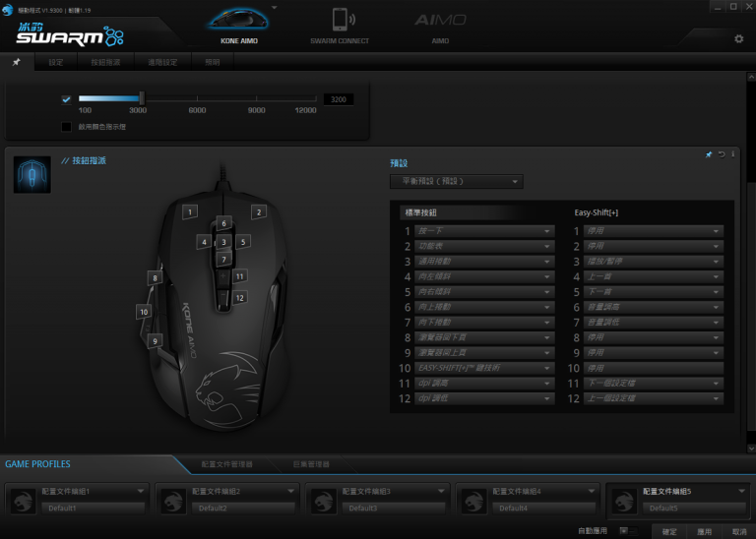The height and width of the screenshot is (539, 756).
Task: Open Easy-Shift button 3 dropdown 播放/暫停
Action: tap(654, 262)
